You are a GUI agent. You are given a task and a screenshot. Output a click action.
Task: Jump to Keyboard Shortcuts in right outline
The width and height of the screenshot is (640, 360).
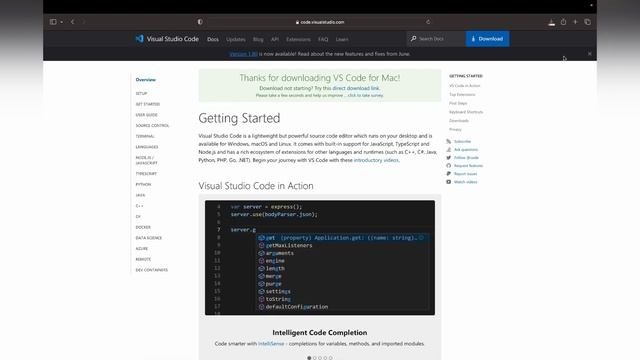tap(466, 112)
